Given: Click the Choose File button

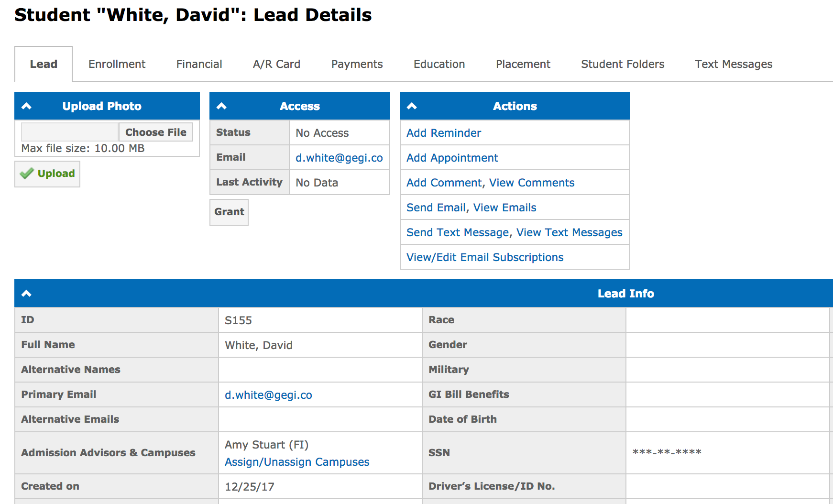Looking at the screenshot, I should (x=156, y=132).
